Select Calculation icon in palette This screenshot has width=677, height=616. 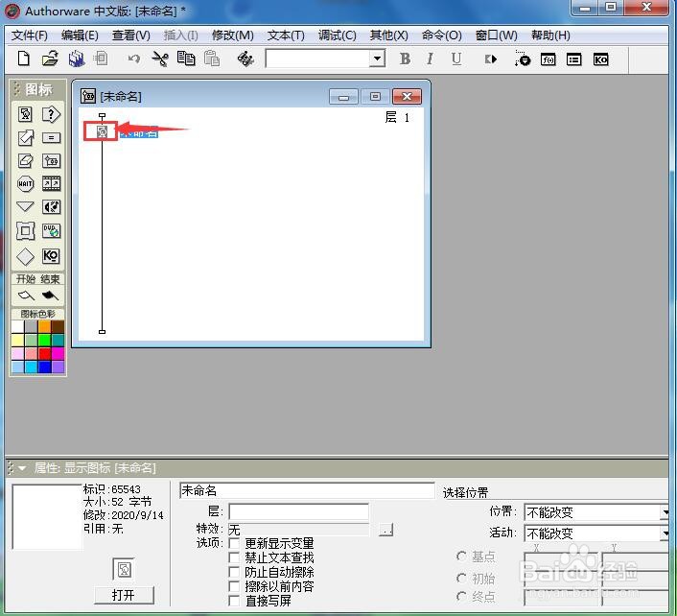pyautogui.click(x=51, y=138)
